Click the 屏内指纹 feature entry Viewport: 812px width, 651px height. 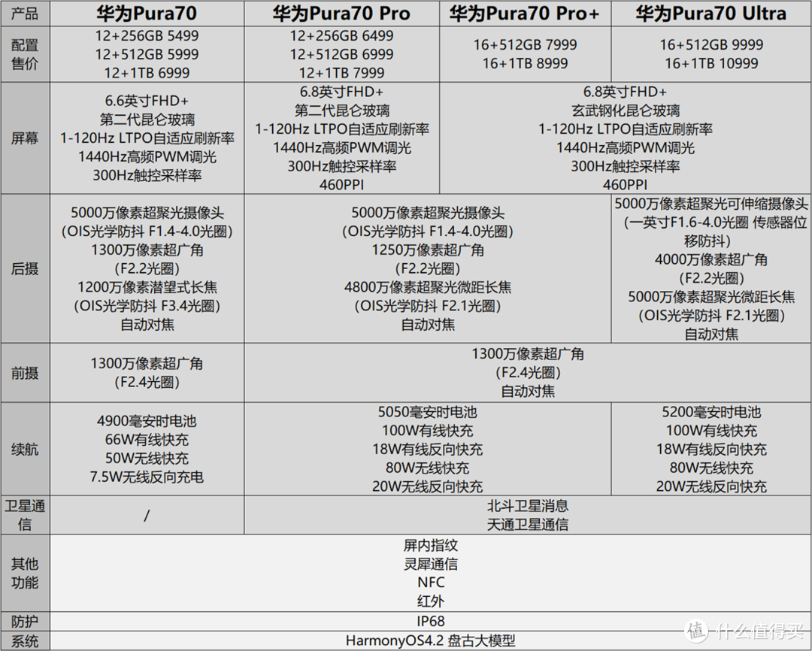pos(431,545)
